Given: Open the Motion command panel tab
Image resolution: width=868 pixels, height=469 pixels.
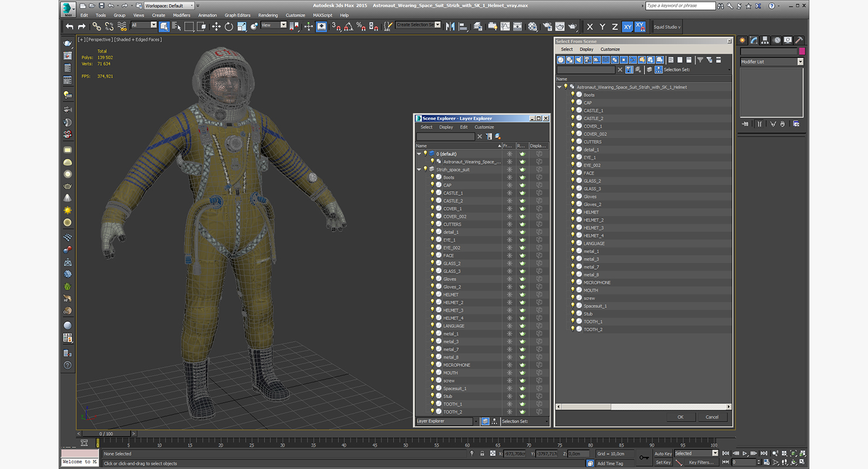Looking at the screenshot, I should pos(777,40).
